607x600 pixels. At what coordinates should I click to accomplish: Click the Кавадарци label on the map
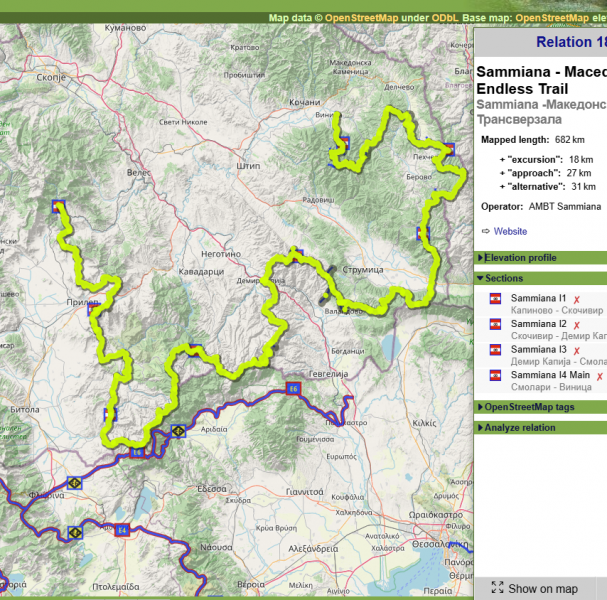pyautogui.click(x=201, y=272)
